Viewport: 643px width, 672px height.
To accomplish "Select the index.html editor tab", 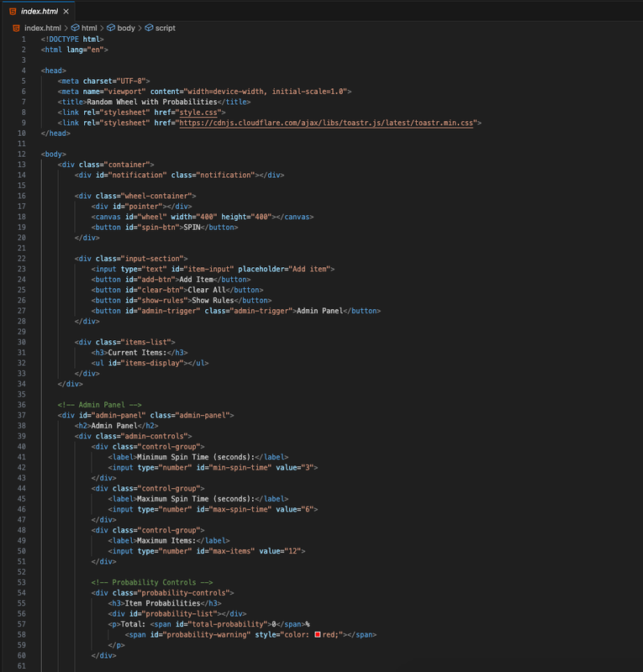I will (x=39, y=12).
